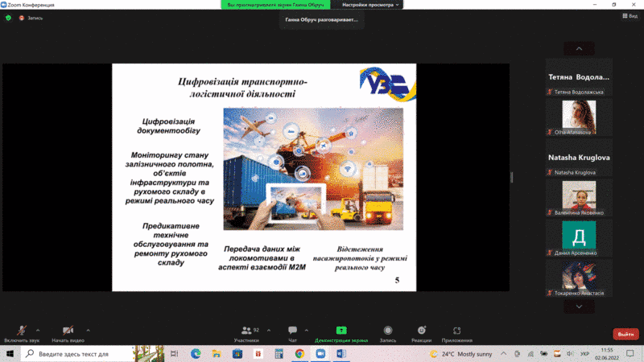The height and width of the screenshot is (362, 644).
Task: Open the Приложения apps icon
Action: (456, 331)
